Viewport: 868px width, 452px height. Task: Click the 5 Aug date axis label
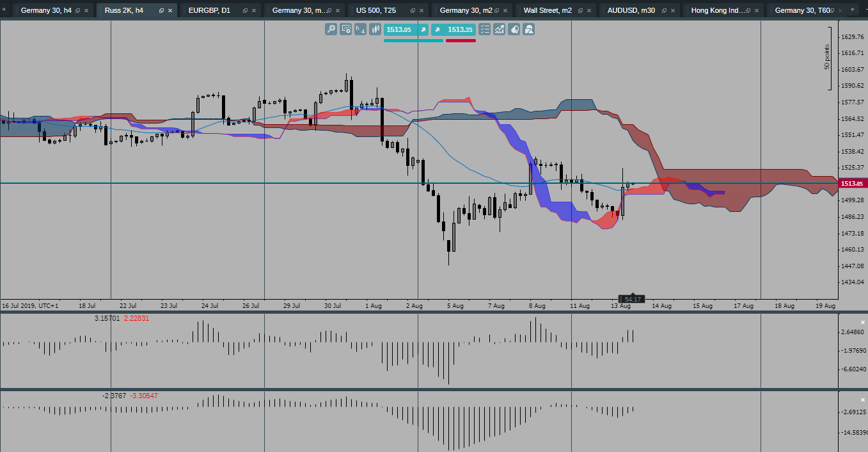click(455, 306)
